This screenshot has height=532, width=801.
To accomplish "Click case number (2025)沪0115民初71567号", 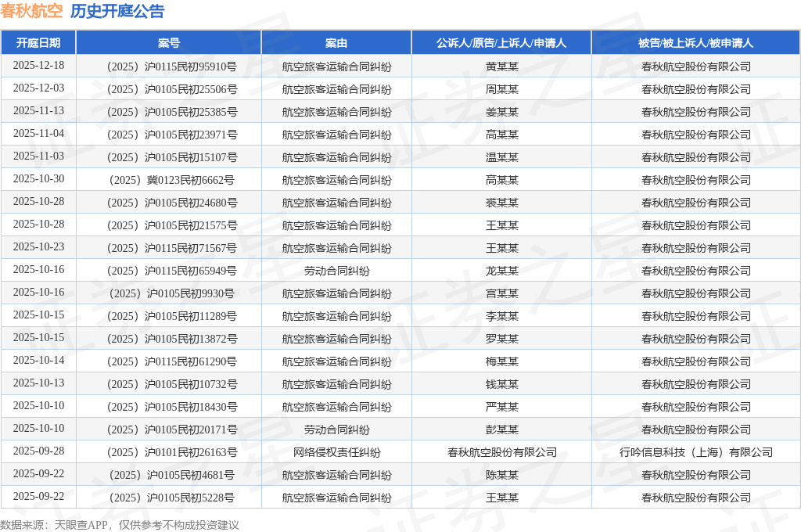I will tap(171, 248).
